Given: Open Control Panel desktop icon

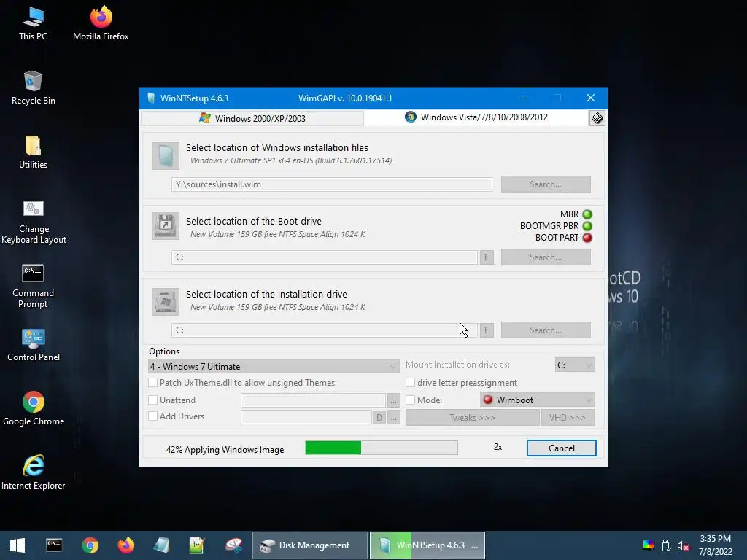Looking at the screenshot, I should click(x=34, y=345).
